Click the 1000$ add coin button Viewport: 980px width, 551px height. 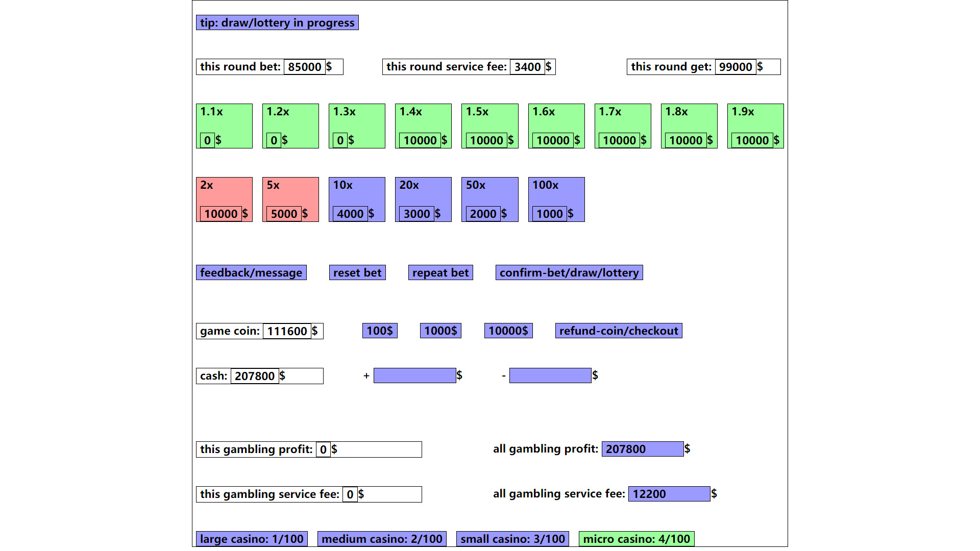point(441,330)
